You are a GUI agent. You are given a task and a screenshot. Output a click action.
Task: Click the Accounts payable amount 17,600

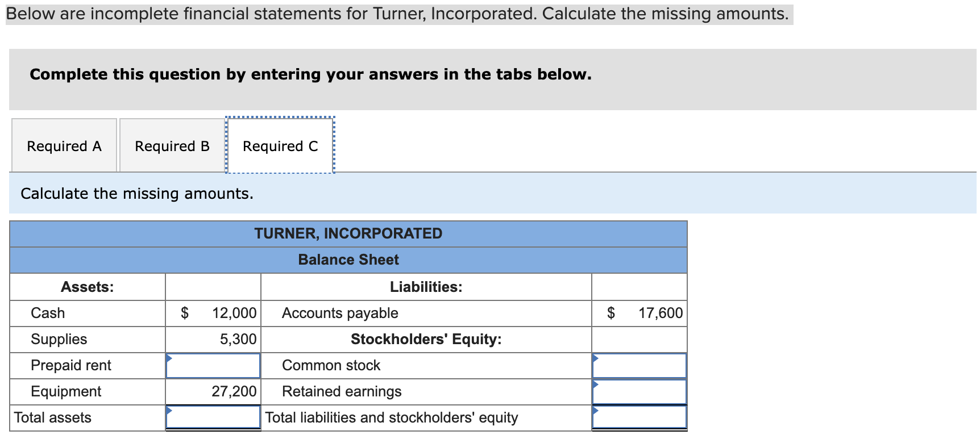(659, 313)
